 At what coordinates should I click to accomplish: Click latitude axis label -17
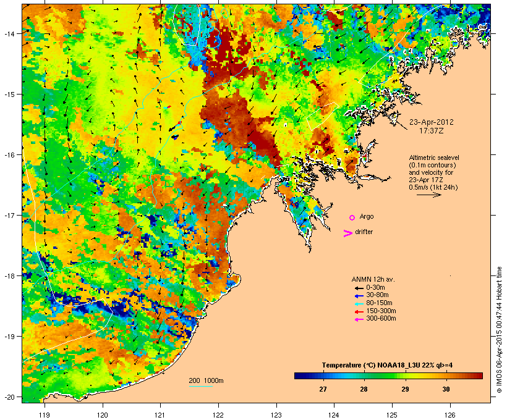9,215
